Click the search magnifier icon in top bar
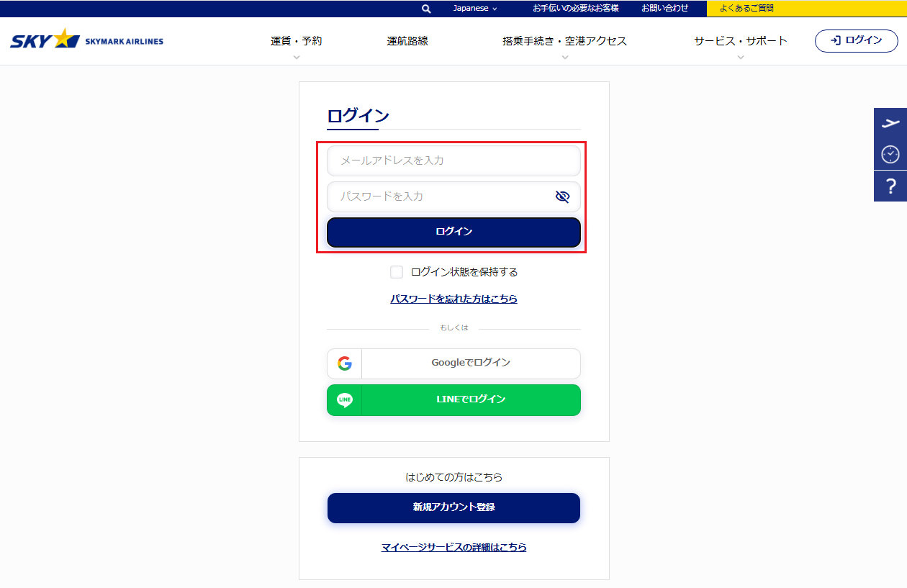907x588 pixels. point(426,9)
